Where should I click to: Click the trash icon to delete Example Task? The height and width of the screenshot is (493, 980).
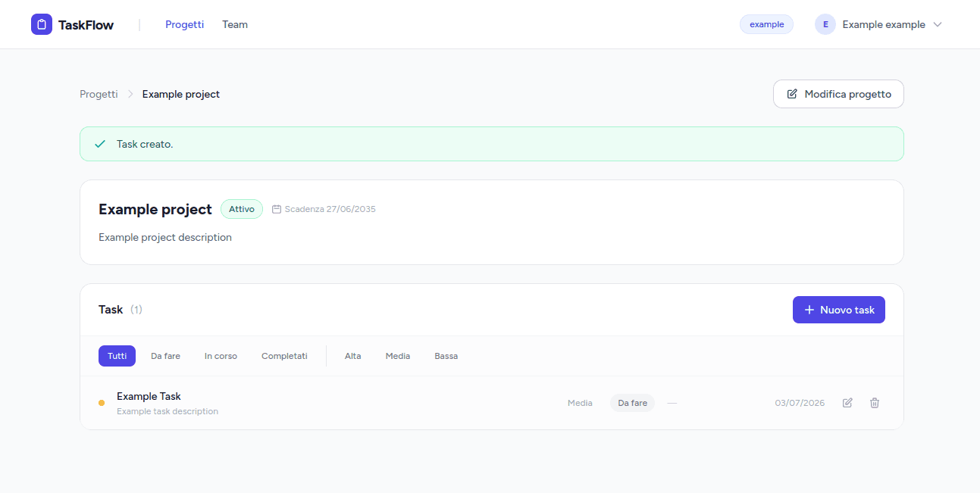pyautogui.click(x=875, y=403)
